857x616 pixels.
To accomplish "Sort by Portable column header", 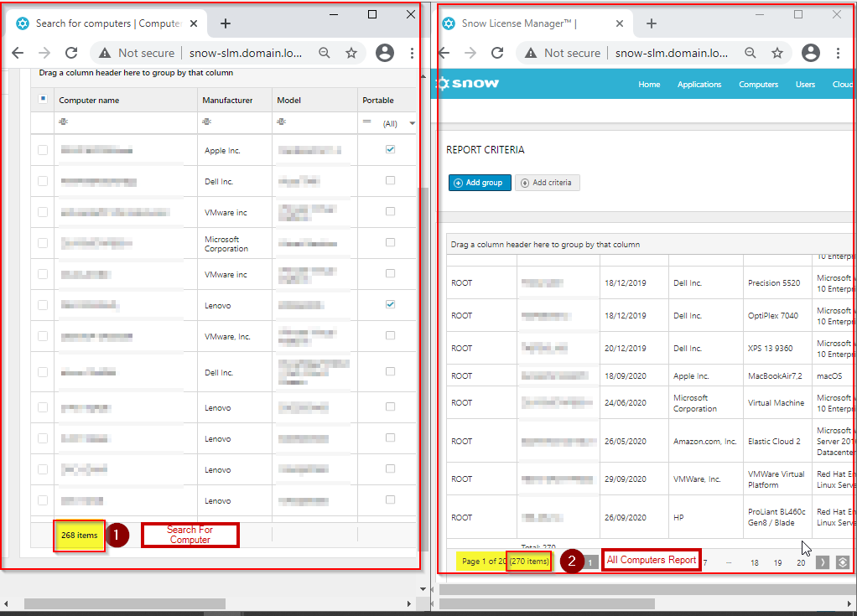I will 377,101.
